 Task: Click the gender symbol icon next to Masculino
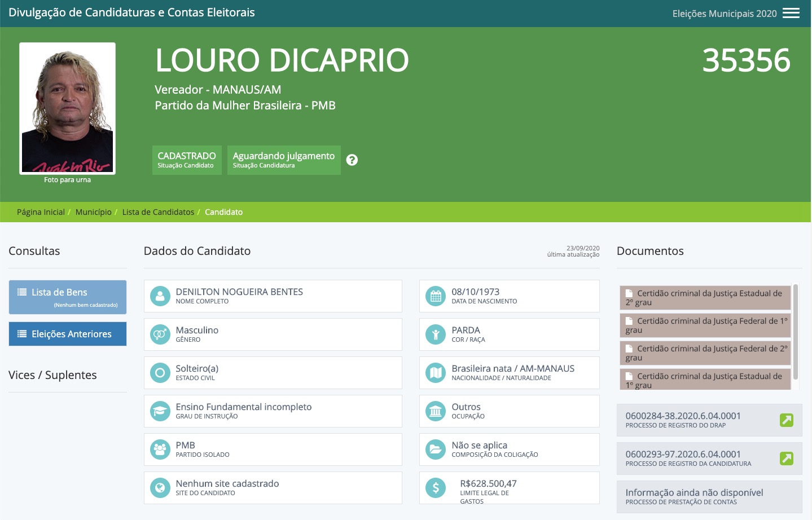(160, 334)
